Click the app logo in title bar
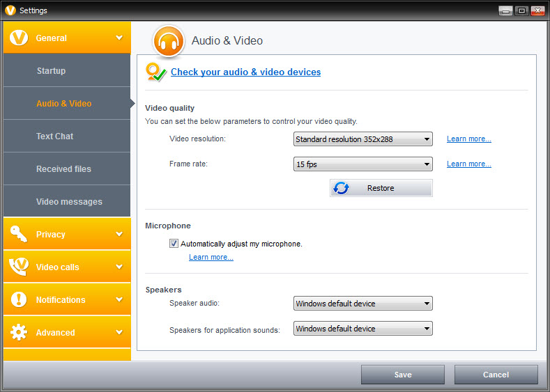This screenshot has height=392, width=550. coord(10,10)
